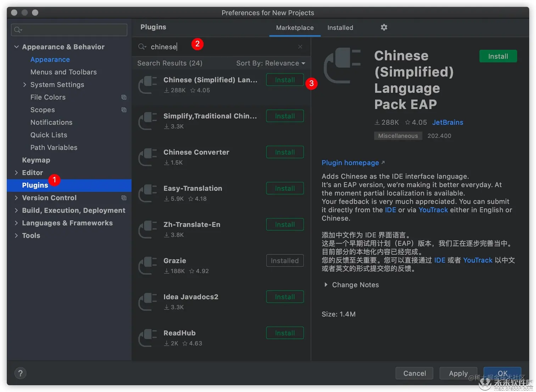
Task: Click the Miscellaneous category tag
Action: [x=398, y=136]
